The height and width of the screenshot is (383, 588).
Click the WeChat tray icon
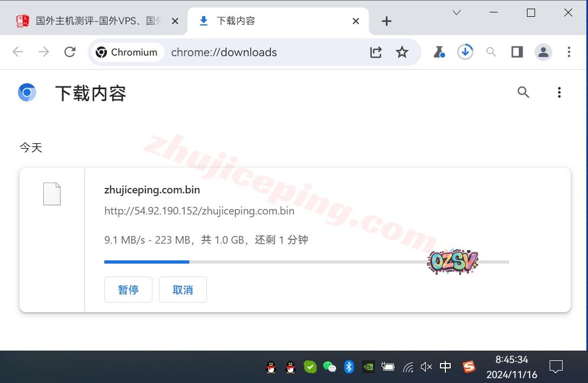point(329,367)
